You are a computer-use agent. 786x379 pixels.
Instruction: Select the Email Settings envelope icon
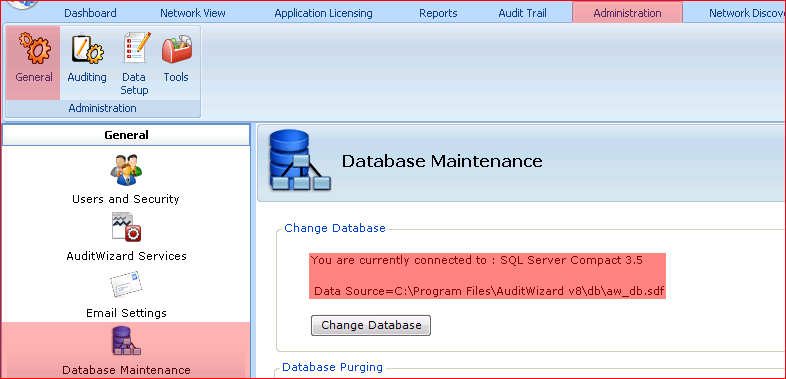(x=126, y=284)
